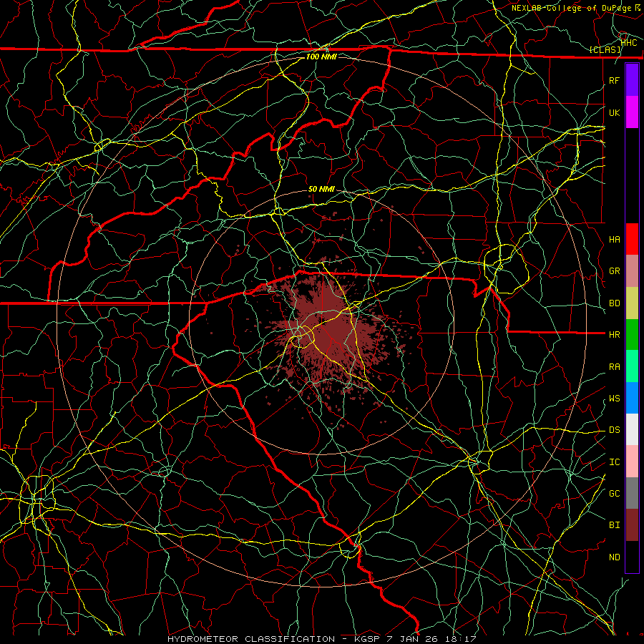This screenshot has width=644, height=644.
Task: Click the "RA" legend label
Action: point(614,367)
